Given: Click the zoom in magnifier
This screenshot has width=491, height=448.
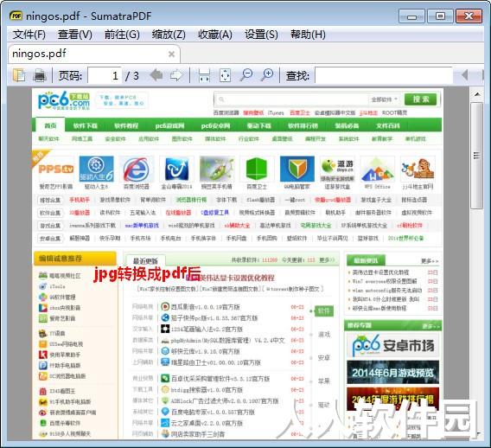Looking at the screenshot, I should (x=268, y=75).
